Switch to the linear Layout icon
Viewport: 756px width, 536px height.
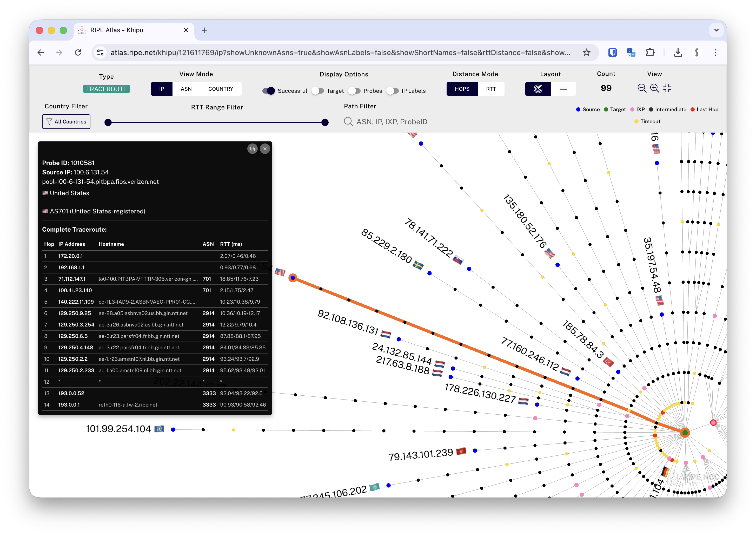click(564, 89)
